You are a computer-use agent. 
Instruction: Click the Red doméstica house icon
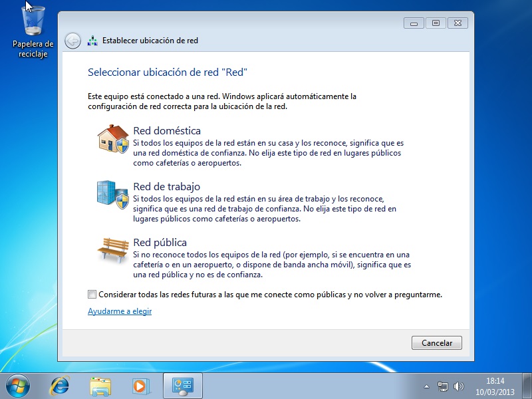113,139
